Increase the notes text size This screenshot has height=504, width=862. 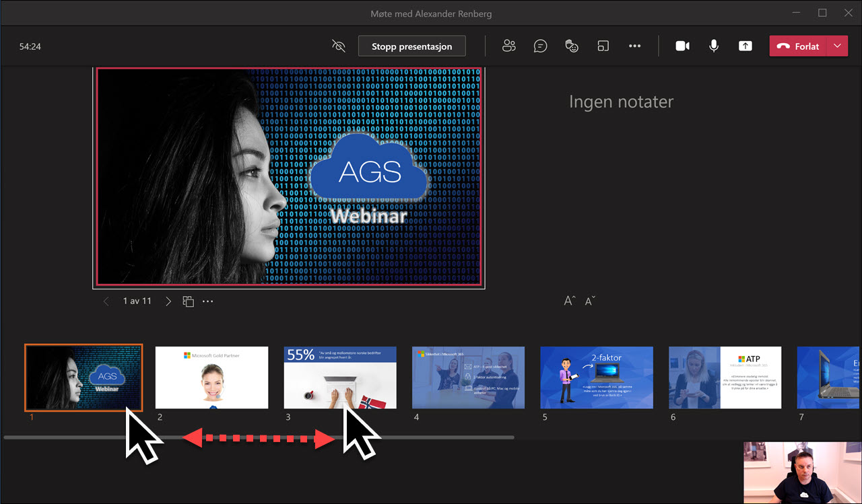coord(569,300)
